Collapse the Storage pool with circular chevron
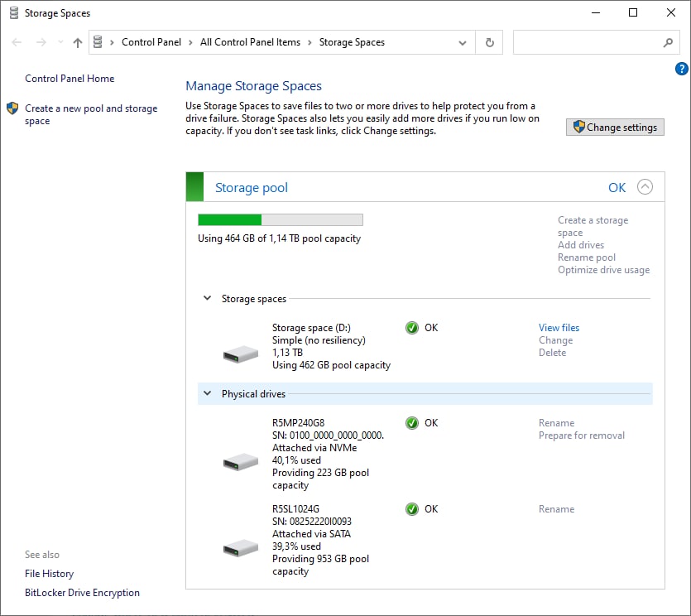Viewport: 691px width, 616px height. coord(645,186)
